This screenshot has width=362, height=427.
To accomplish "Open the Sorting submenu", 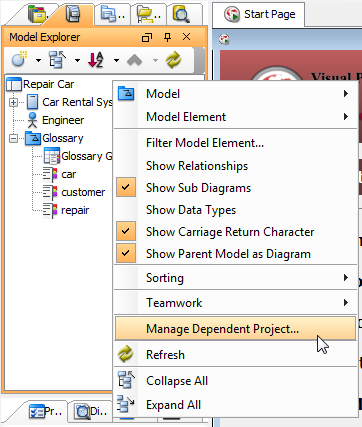I will pyautogui.click(x=235, y=278).
